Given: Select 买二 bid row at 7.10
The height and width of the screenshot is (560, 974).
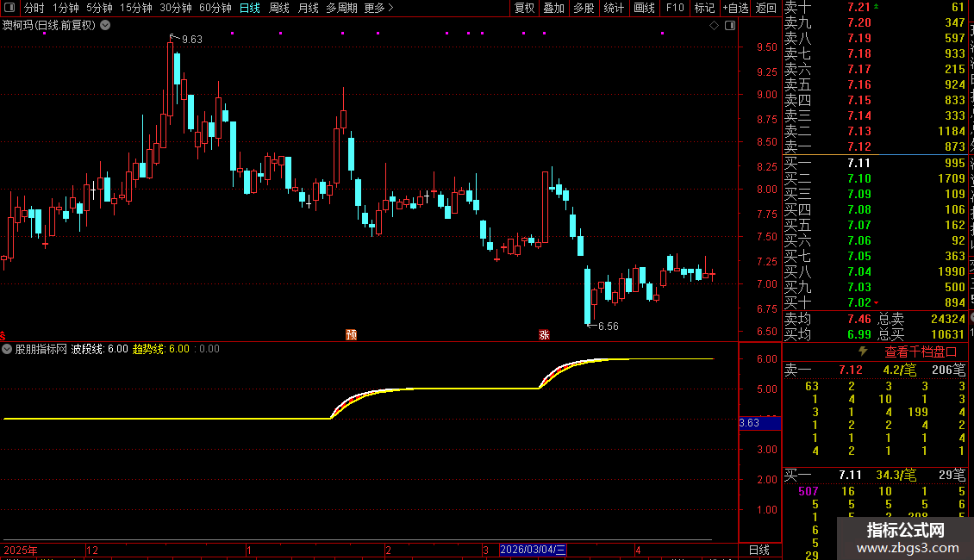Looking at the screenshot, I should pos(875,178).
